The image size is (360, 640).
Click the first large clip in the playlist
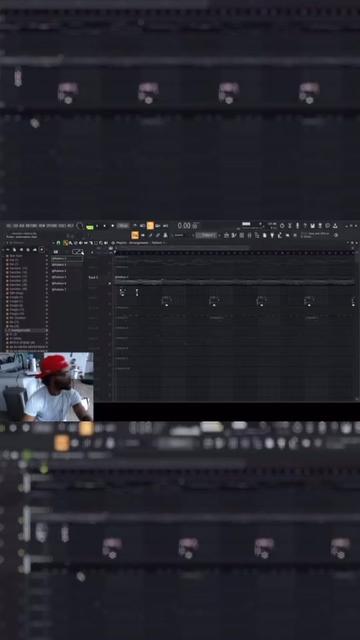(166, 301)
